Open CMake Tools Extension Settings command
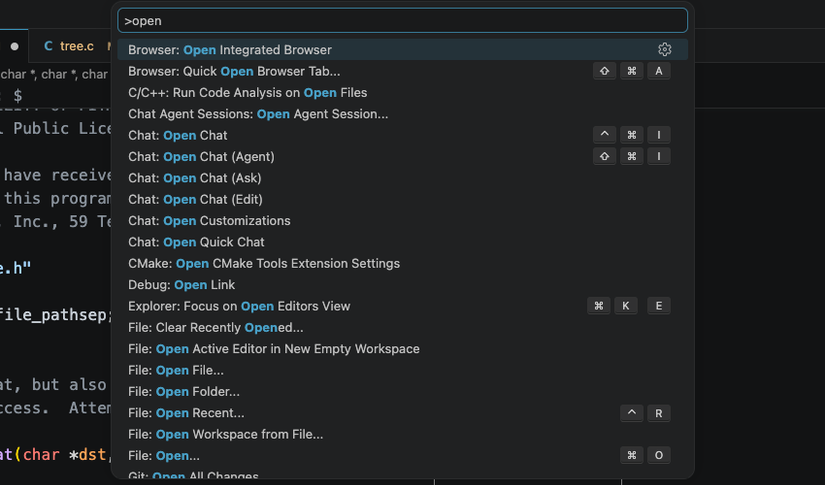The width and height of the screenshot is (825, 485). tap(403, 263)
